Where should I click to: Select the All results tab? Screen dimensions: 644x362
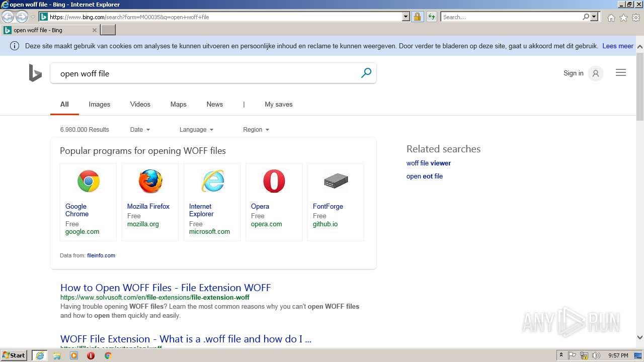point(64,105)
